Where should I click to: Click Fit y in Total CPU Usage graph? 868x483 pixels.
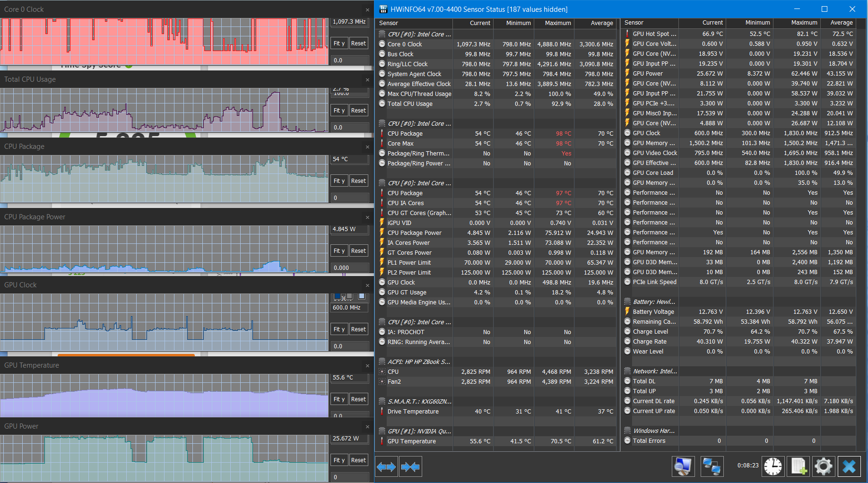(339, 110)
